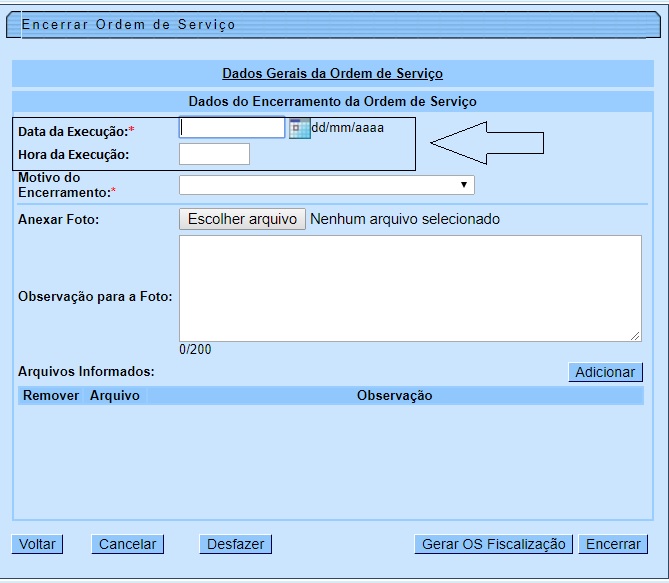669x583 pixels.
Task: Click Dados do Encerramento da Ordem de Serviço heading
Action: 332,102
